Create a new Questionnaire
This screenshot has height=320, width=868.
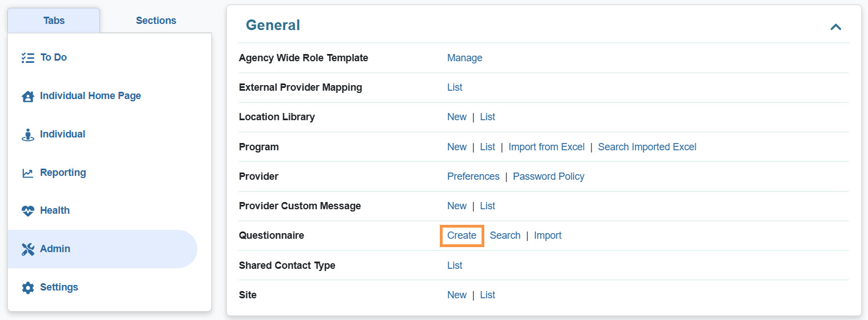pos(462,235)
